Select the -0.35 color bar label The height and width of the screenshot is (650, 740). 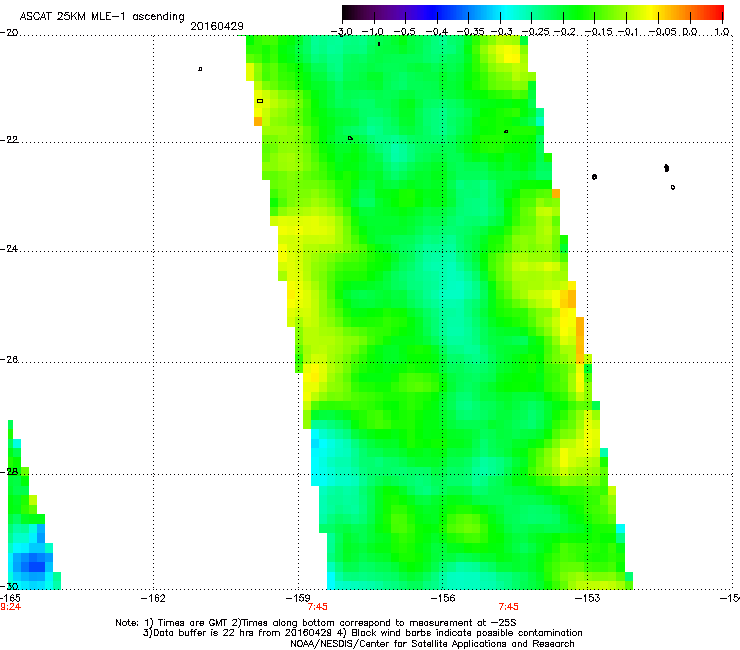(x=469, y=32)
